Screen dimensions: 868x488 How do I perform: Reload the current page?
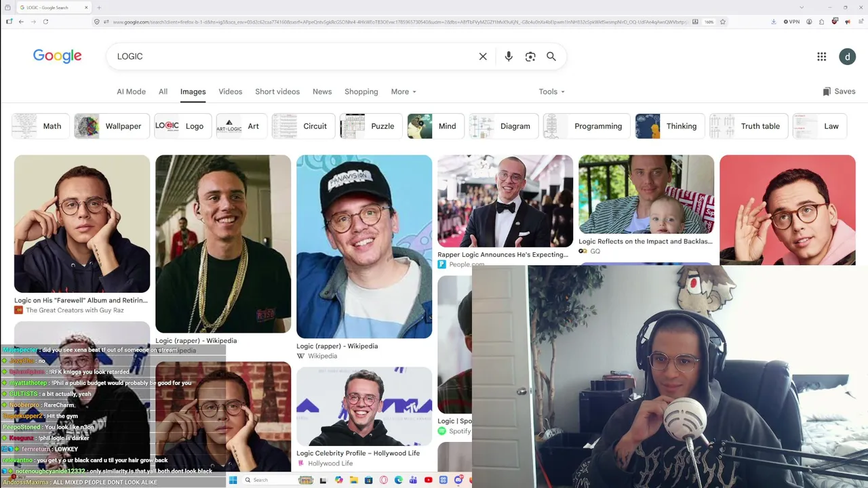click(45, 22)
